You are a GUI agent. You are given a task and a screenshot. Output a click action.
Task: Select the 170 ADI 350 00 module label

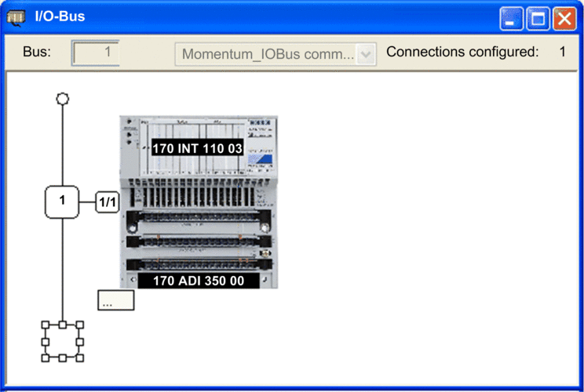tap(199, 281)
